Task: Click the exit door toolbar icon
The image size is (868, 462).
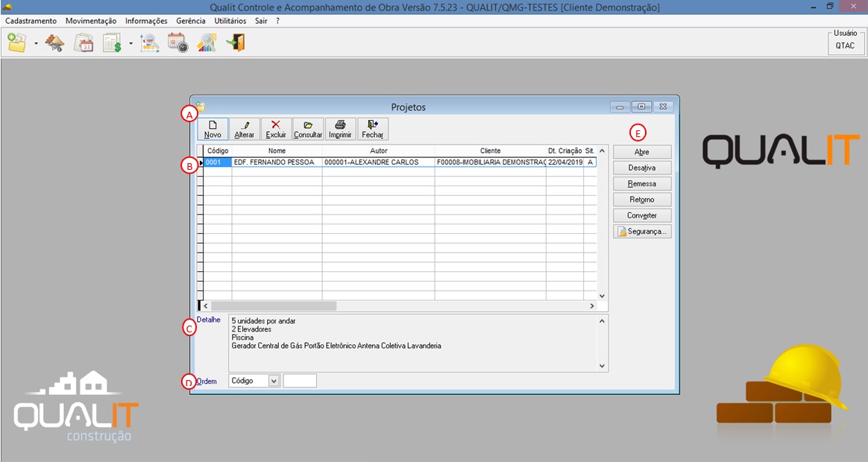Action: tap(236, 42)
